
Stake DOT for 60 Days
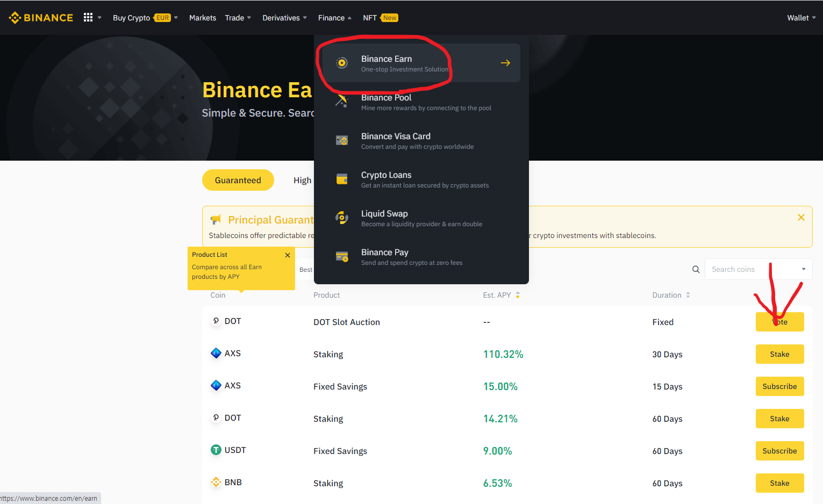click(779, 419)
